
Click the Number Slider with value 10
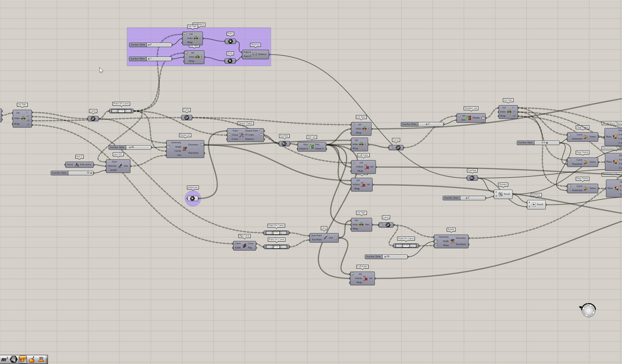point(72,173)
